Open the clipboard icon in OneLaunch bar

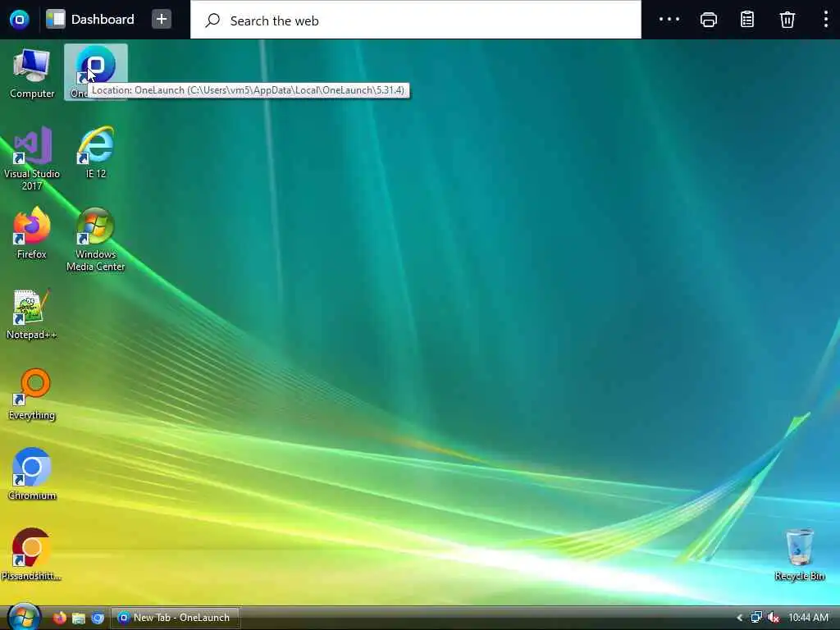point(747,20)
